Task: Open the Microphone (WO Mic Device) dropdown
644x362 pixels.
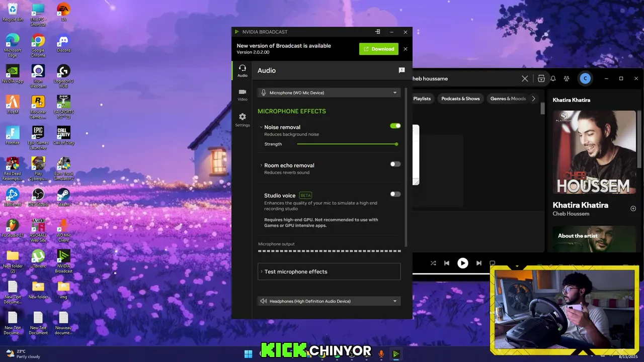Action: click(x=329, y=93)
